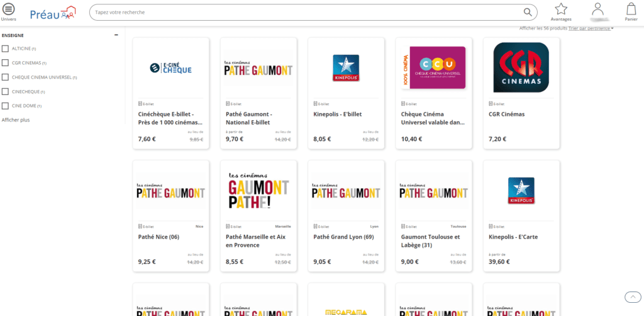Open the user account icon
The width and height of the screenshot is (644, 316).
[x=597, y=9]
